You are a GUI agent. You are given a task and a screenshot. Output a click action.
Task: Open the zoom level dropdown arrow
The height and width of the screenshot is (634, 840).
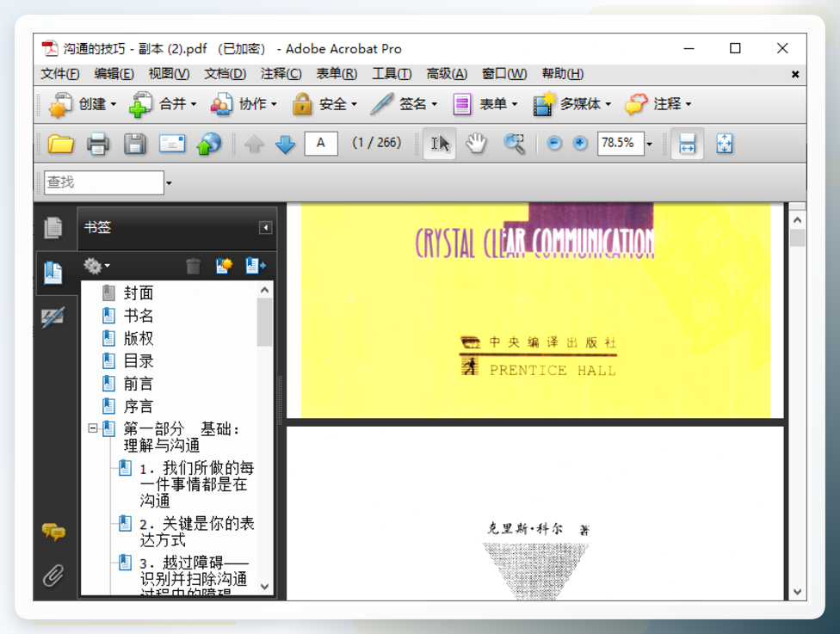tap(649, 144)
